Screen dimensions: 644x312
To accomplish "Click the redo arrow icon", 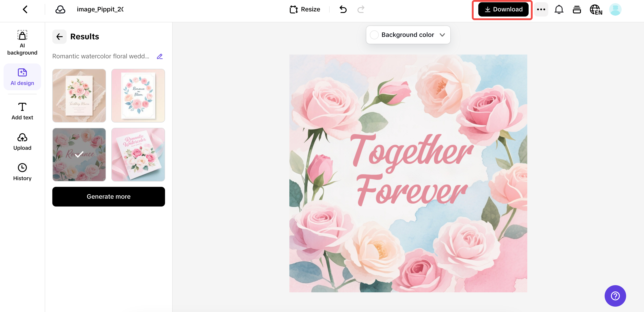I will 361,9.
